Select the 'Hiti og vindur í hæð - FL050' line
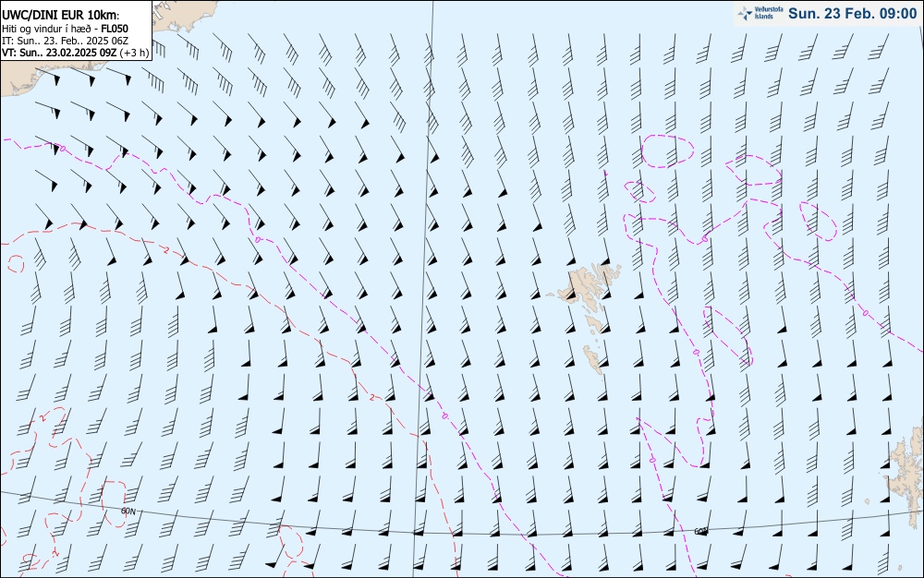The image size is (924, 578). click(x=65, y=29)
